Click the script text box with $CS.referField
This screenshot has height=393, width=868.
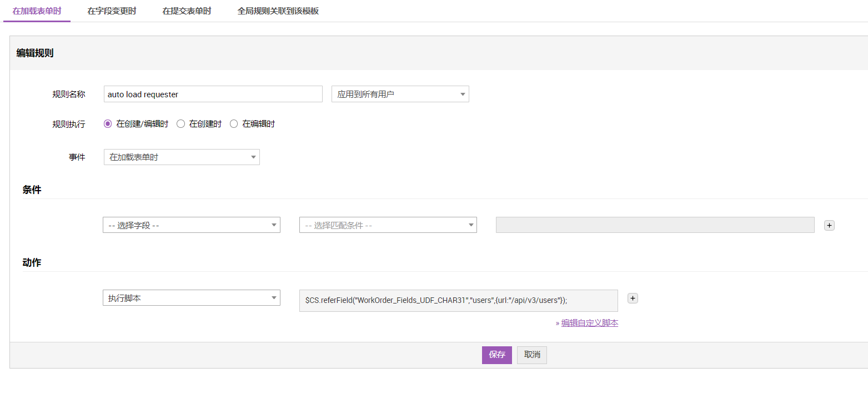point(458,300)
